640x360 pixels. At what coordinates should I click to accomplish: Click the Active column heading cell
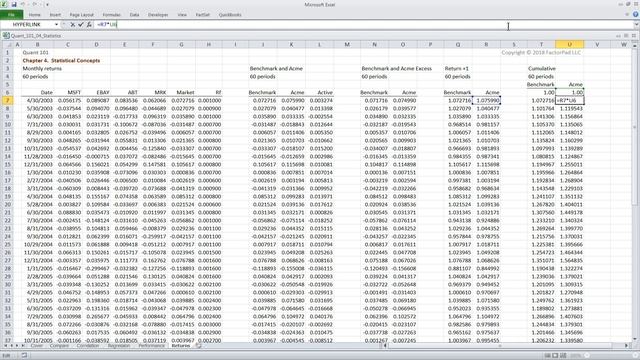[x=319, y=93]
